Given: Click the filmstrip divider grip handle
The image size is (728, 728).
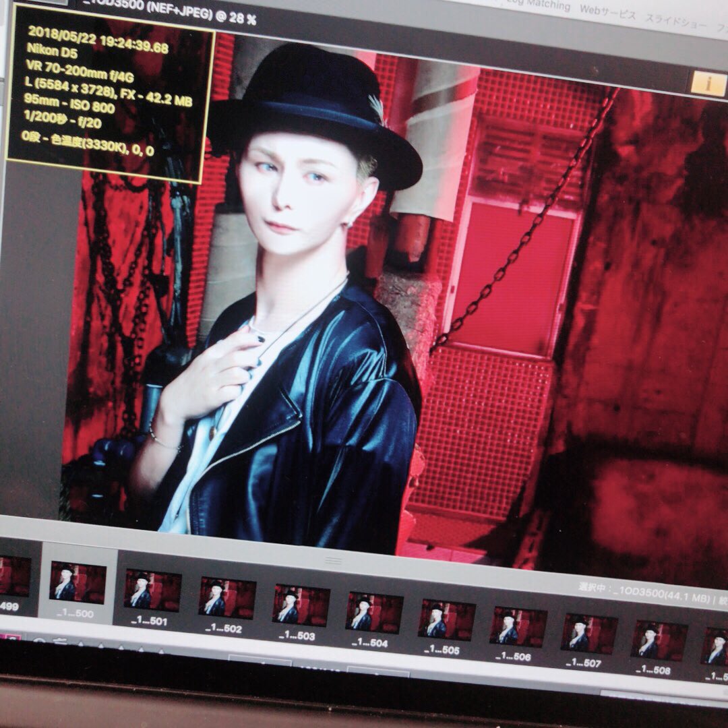Looking at the screenshot, I should point(334,561).
